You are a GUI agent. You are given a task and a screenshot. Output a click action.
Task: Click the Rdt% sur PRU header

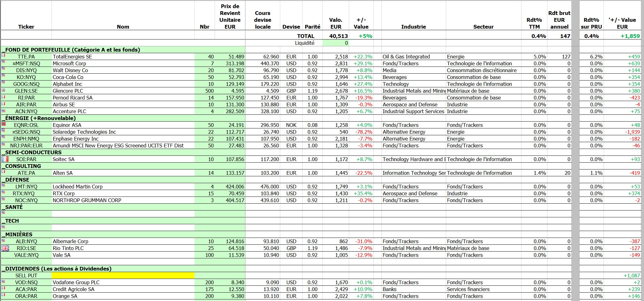tap(591, 23)
